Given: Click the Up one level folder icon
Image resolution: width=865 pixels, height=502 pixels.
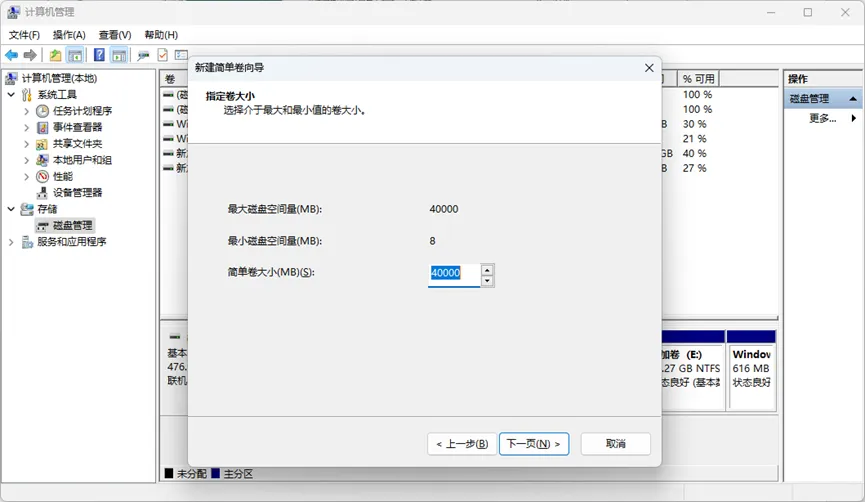Looking at the screenshot, I should pyautogui.click(x=55, y=55).
